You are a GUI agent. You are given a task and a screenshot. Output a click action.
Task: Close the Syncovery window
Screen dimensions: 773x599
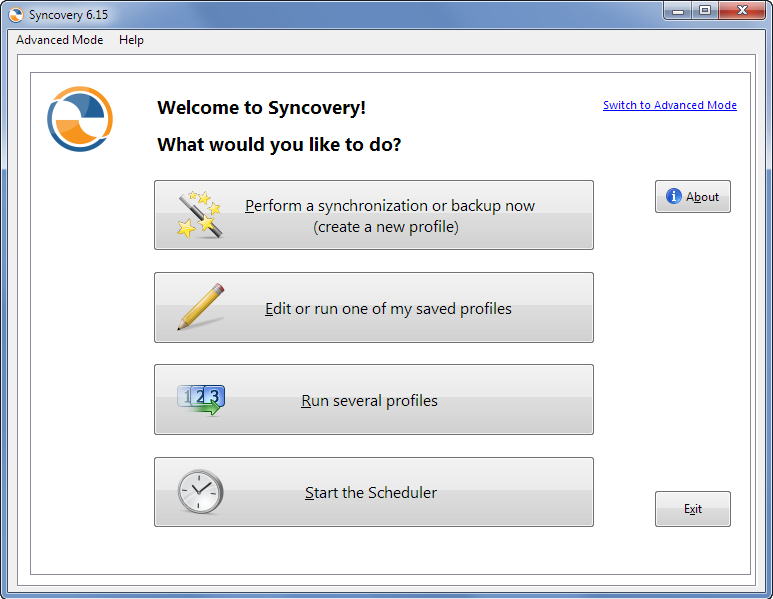[741, 10]
